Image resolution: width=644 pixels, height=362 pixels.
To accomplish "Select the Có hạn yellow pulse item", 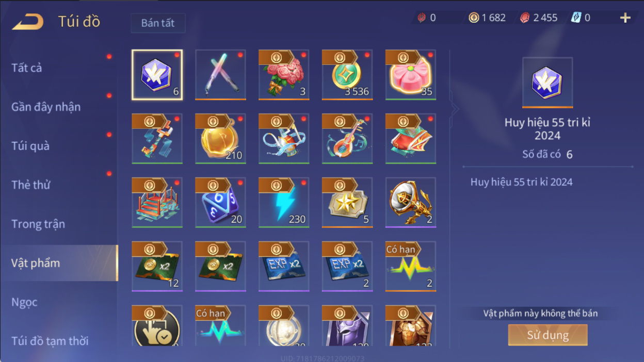I will tap(411, 267).
